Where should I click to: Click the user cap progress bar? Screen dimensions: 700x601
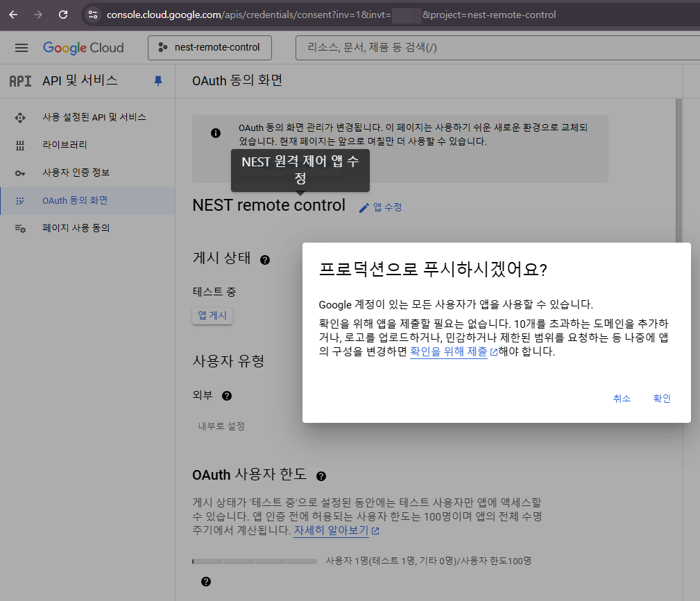255,561
